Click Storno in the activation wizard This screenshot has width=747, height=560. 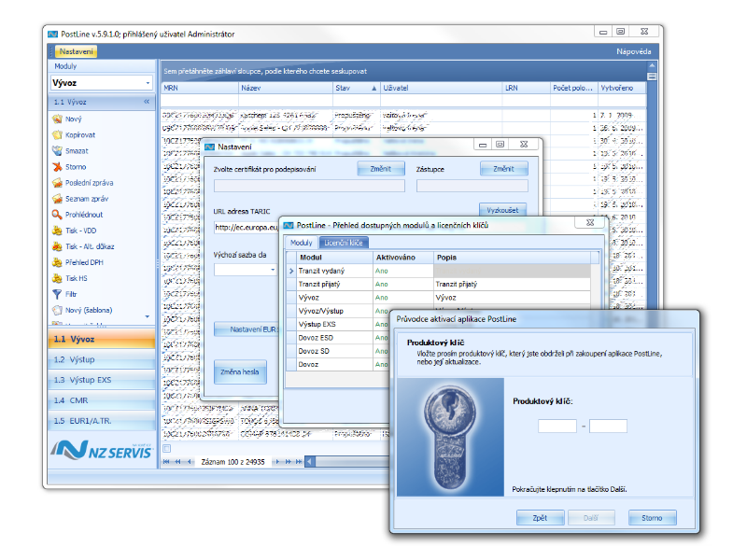point(652,518)
